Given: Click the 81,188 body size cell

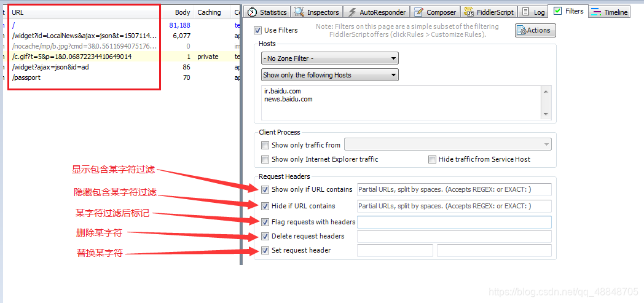Looking at the screenshot, I should (x=179, y=25).
